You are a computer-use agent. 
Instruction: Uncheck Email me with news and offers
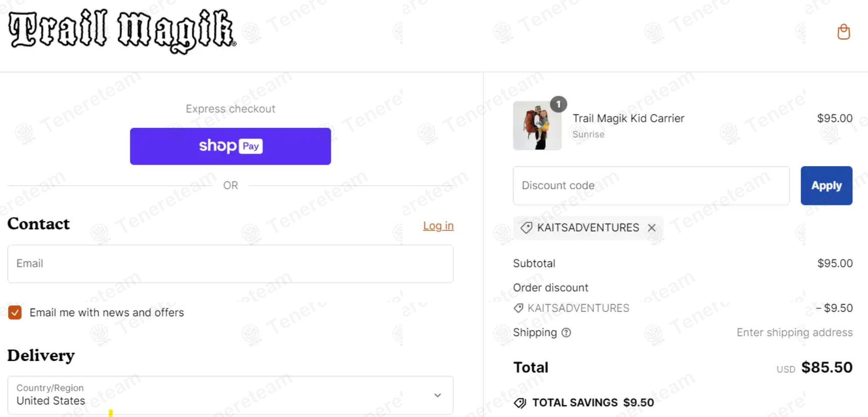15,313
